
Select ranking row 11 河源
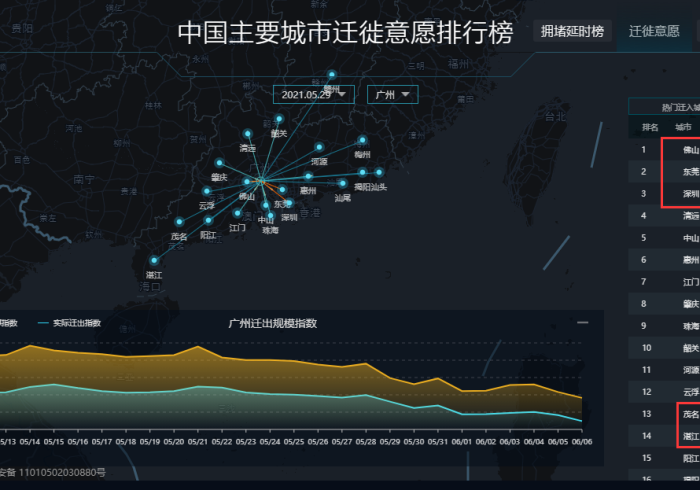tap(664, 370)
